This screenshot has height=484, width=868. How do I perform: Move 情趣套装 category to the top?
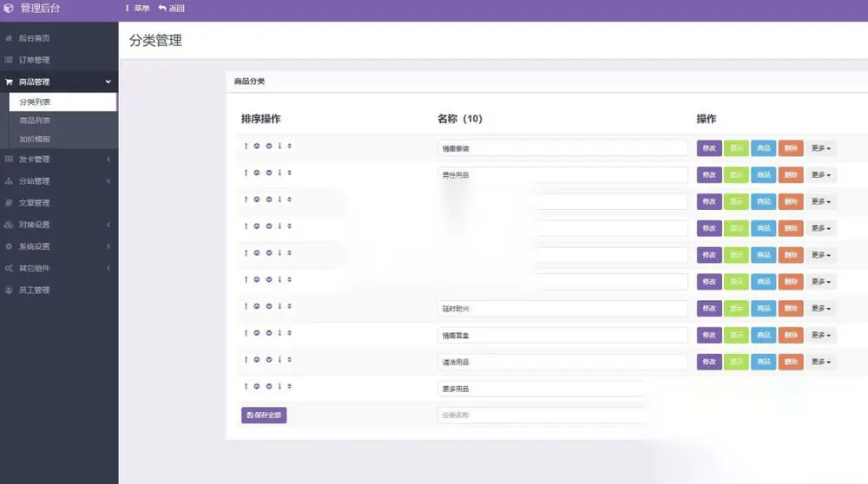[246, 146]
